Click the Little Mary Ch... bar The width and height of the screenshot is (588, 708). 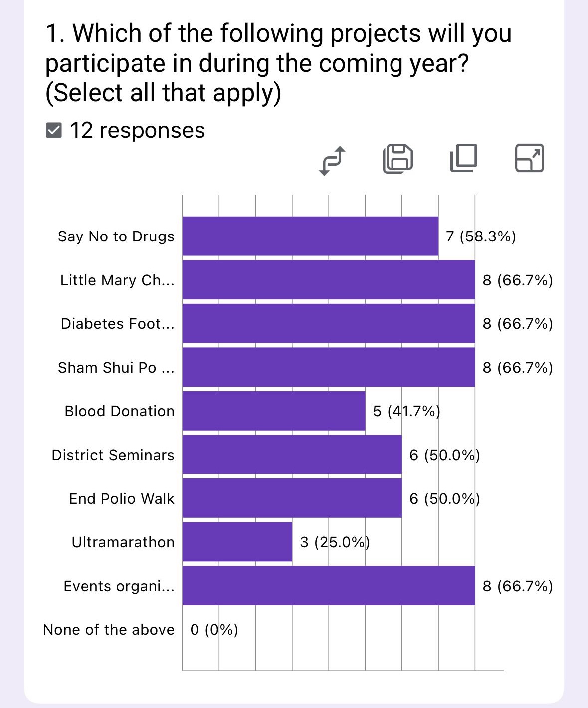click(328, 280)
